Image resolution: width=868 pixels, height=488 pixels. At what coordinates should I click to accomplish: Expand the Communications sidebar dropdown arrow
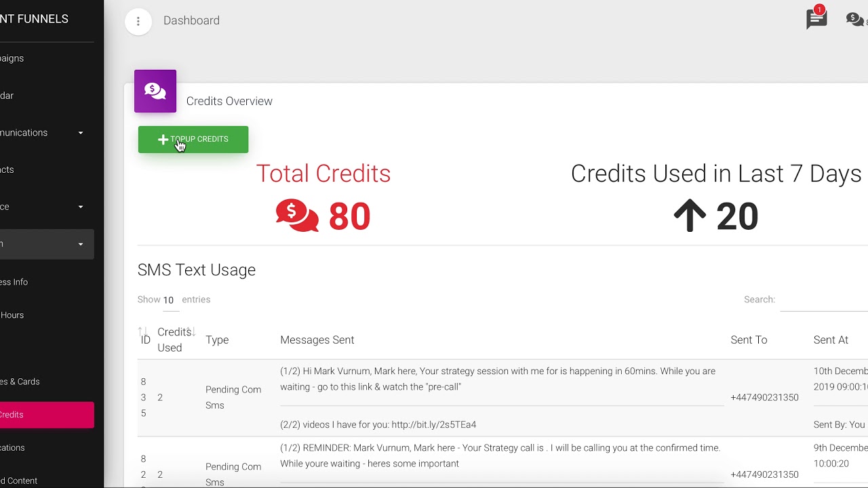81,133
